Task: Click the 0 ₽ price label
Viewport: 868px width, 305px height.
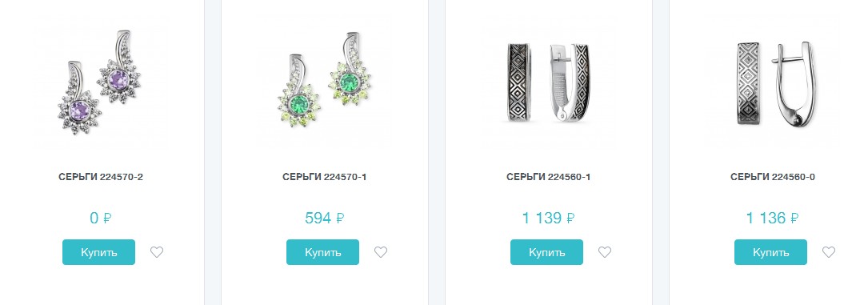Action: click(101, 218)
